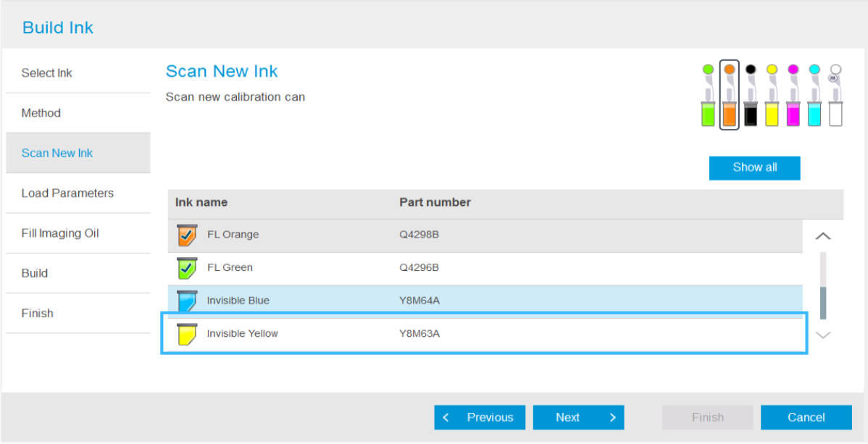The image size is (868, 444).
Task: Click part number Q4296B
Action: (419, 268)
